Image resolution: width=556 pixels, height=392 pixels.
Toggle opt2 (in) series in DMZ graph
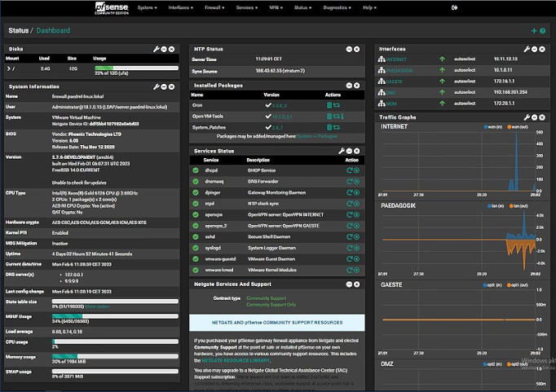[x=492, y=364]
